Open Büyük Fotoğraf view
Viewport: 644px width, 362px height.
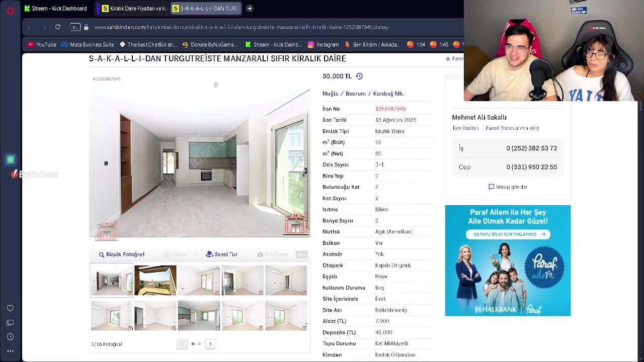coord(122,254)
